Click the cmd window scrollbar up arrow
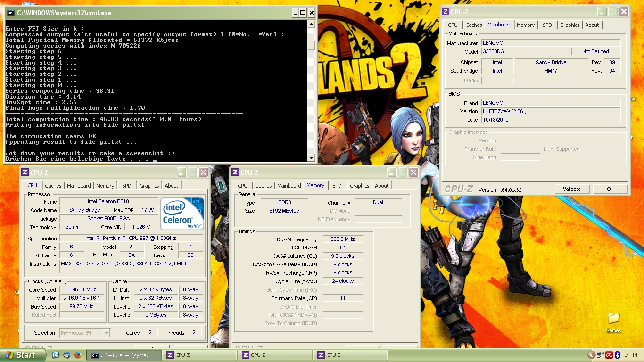 tap(311, 24)
